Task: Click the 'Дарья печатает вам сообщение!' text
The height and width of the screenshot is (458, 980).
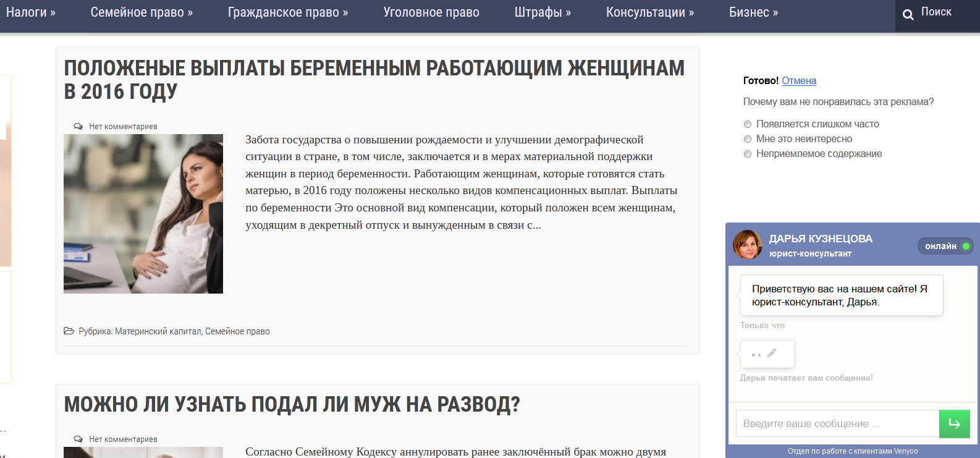Action: (806, 378)
